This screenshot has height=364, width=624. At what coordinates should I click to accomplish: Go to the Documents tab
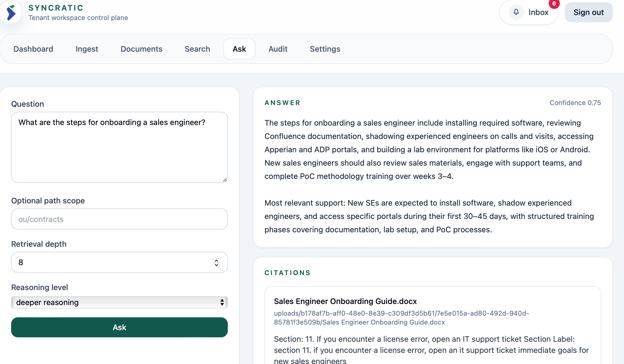tap(141, 49)
